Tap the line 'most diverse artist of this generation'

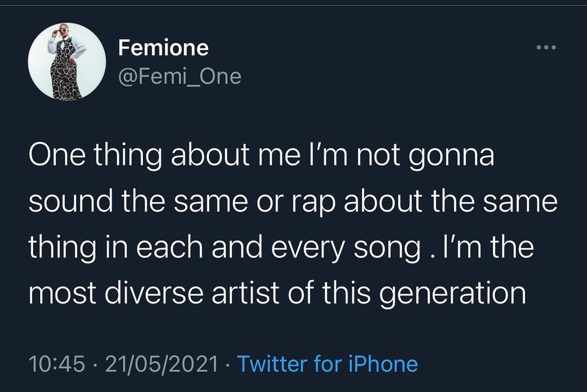pos(277,293)
